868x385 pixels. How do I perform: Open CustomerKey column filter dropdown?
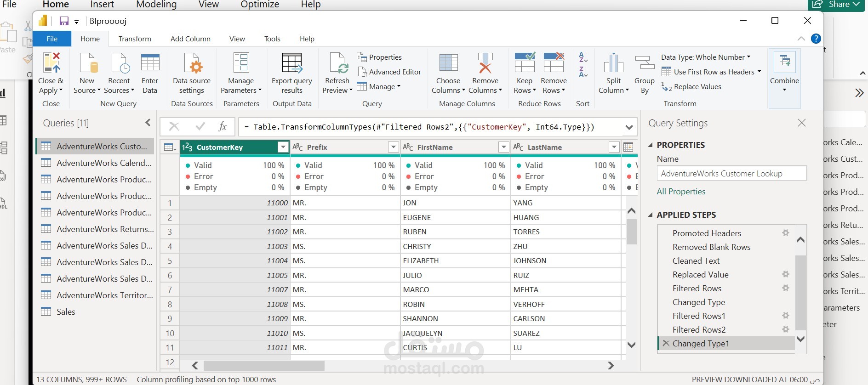tap(283, 147)
